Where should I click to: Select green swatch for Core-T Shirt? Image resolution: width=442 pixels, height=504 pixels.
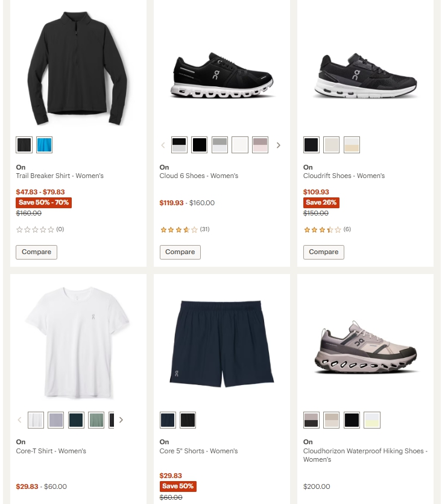pyautogui.click(x=96, y=420)
